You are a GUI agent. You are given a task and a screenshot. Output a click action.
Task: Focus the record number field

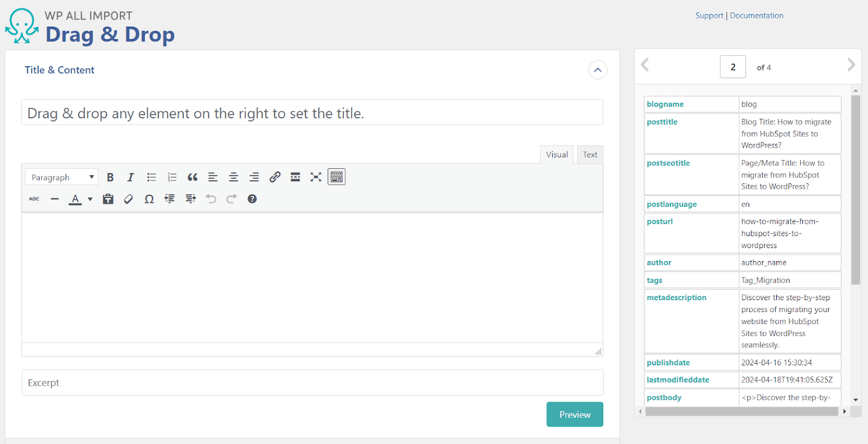733,67
